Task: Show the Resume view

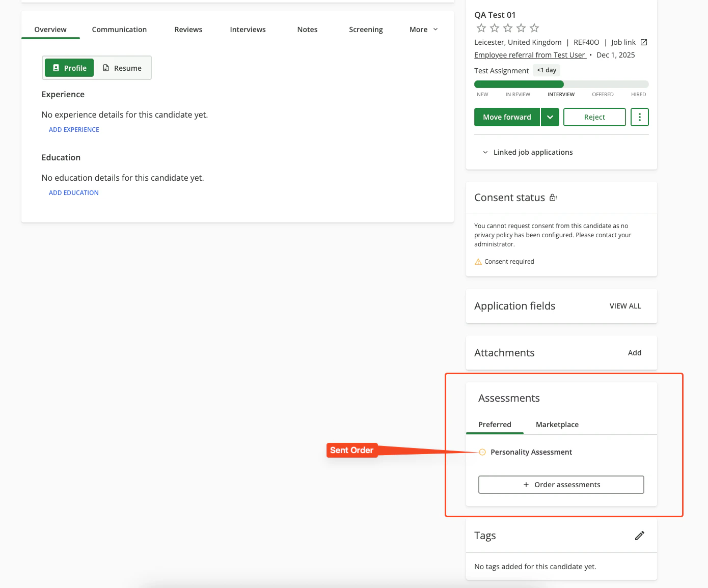Action: point(122,68)
